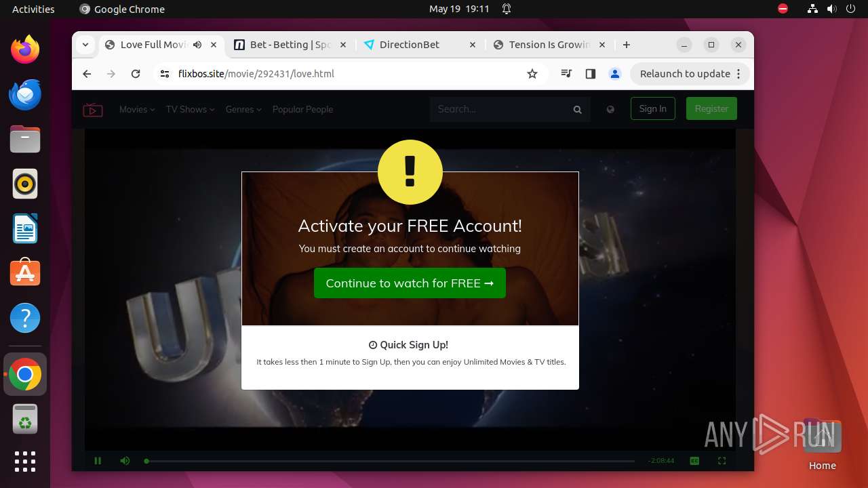Screen dimensions: 868x488
Task: Go back to previous page in Chrome
Action: coord(87,74)
